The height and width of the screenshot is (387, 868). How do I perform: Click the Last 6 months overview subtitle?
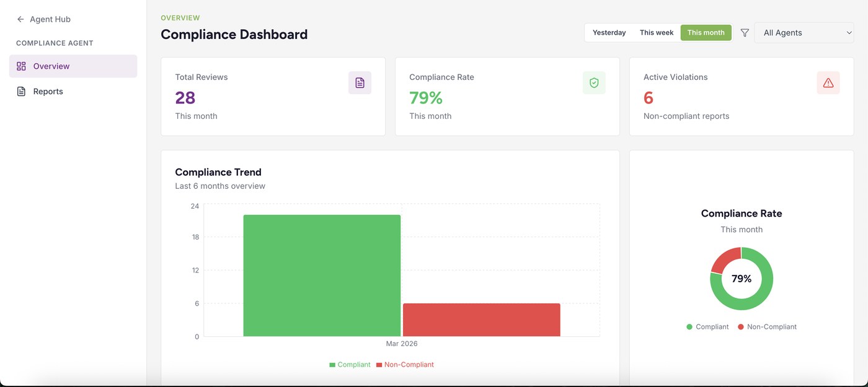click(x=220, y=186)
